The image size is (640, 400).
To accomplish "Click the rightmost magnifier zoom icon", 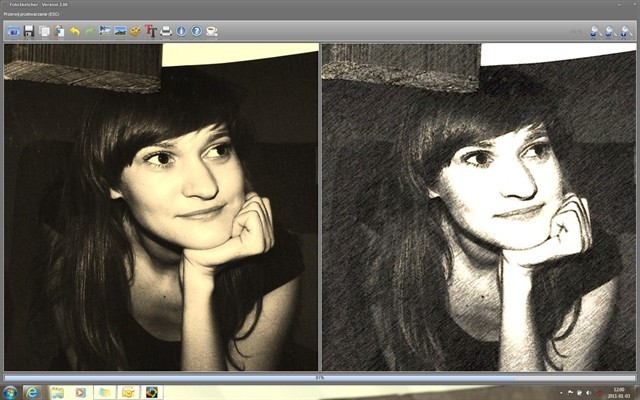I will (x=626, y=32).
